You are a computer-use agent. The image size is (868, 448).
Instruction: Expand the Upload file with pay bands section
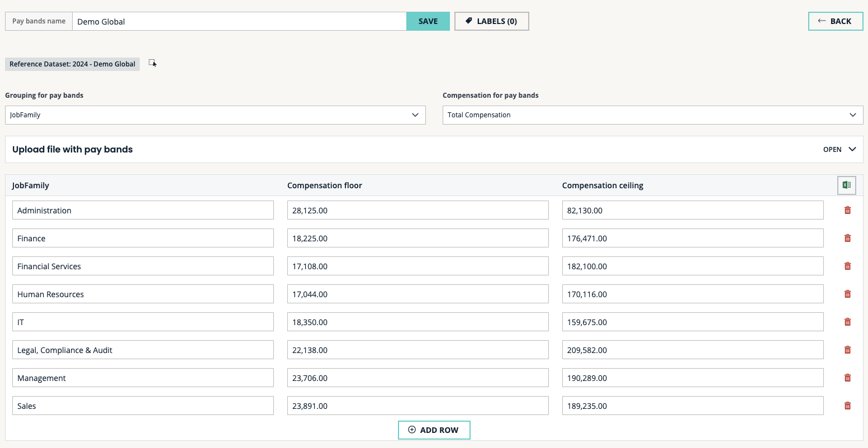tap(839, 150)
